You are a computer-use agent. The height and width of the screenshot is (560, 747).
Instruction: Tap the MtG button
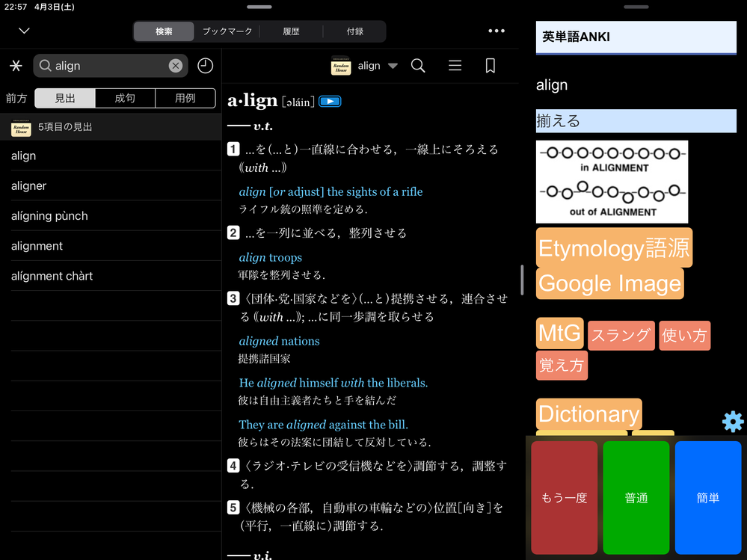[x=560, y=333]
